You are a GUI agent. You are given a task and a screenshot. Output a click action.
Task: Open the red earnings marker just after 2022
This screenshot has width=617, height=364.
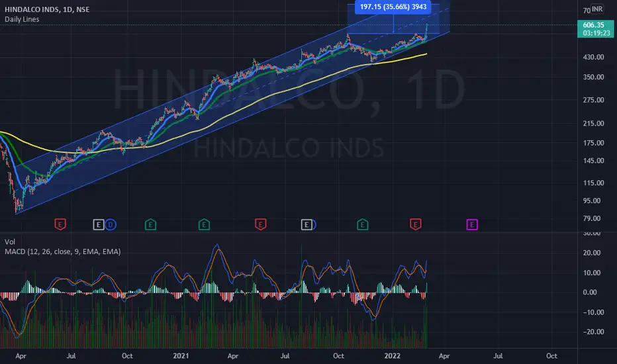point(416,225)
